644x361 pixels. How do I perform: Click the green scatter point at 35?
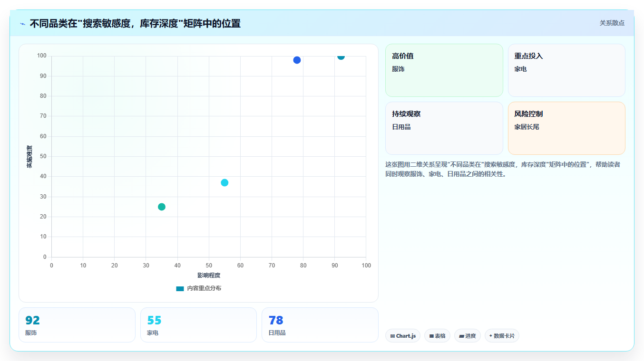coord(162,207)
